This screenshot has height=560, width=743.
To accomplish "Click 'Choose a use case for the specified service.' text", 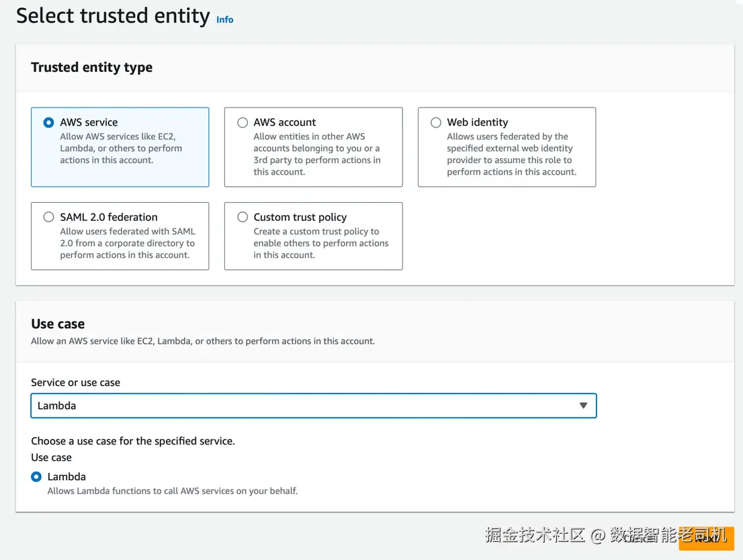I will (133, 441).
